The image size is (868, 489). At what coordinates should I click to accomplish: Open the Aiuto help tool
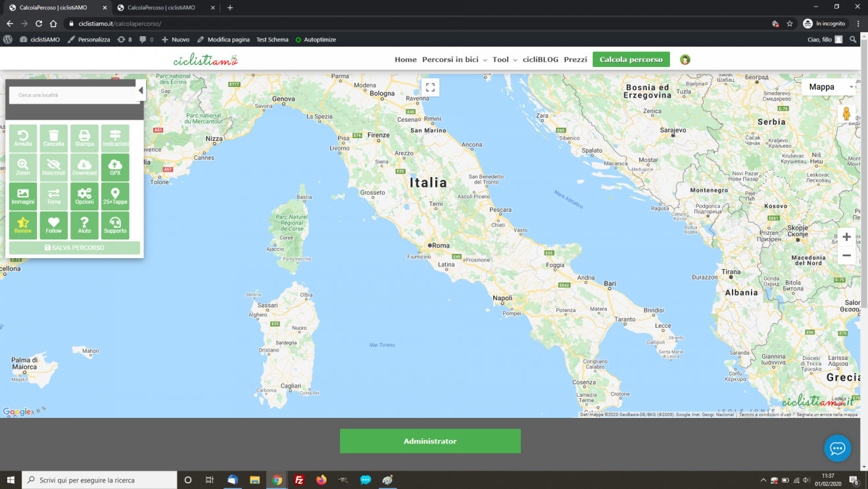[84, 225]
